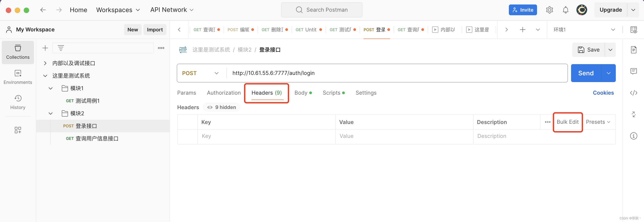The width and height of the screenshot is (644, 222).
Task: Open the Comments pane on the right
Action: [x=634, y=71]
